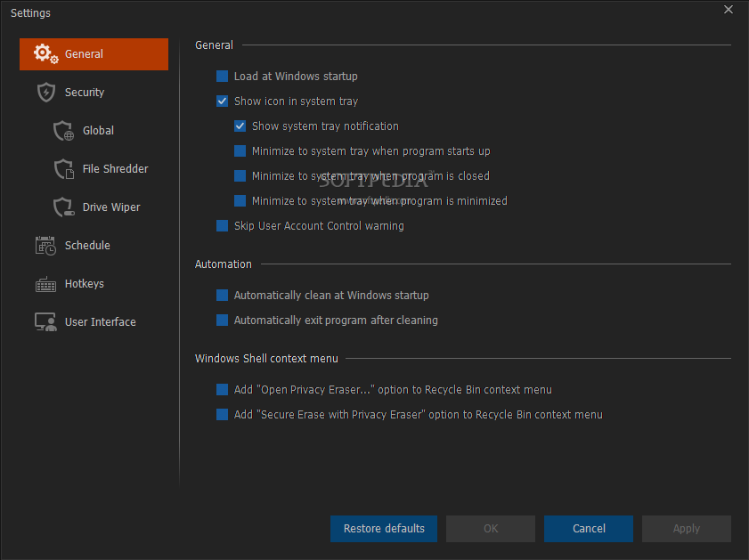This screenshot has height=560, width=749.
Task: Select the General settings label
Action: [x=84, y=54]
